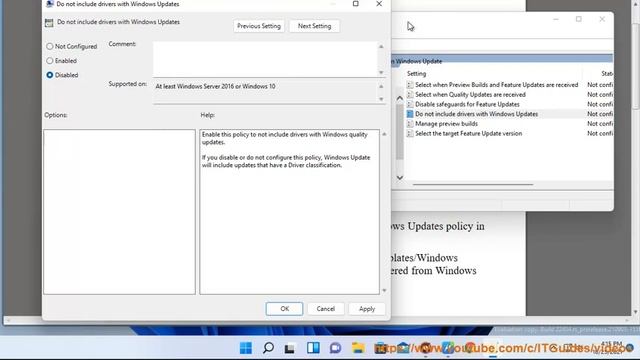Click Help pane scroll up arrow
Image resolution: width=640 pixels, height=360 pixels.
384,134
